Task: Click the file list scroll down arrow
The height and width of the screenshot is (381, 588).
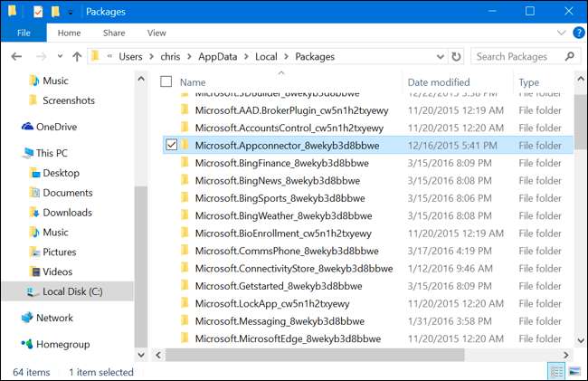Action: point(581,340)
